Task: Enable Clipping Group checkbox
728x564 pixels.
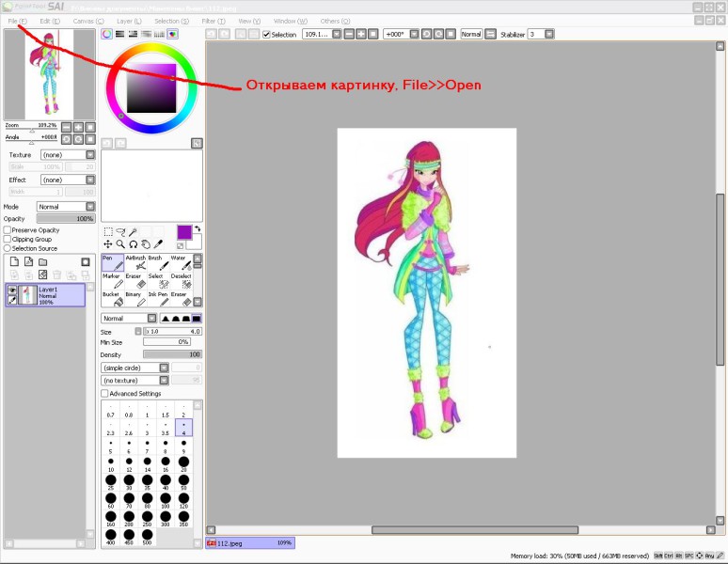Action: (x=8, y=240)
